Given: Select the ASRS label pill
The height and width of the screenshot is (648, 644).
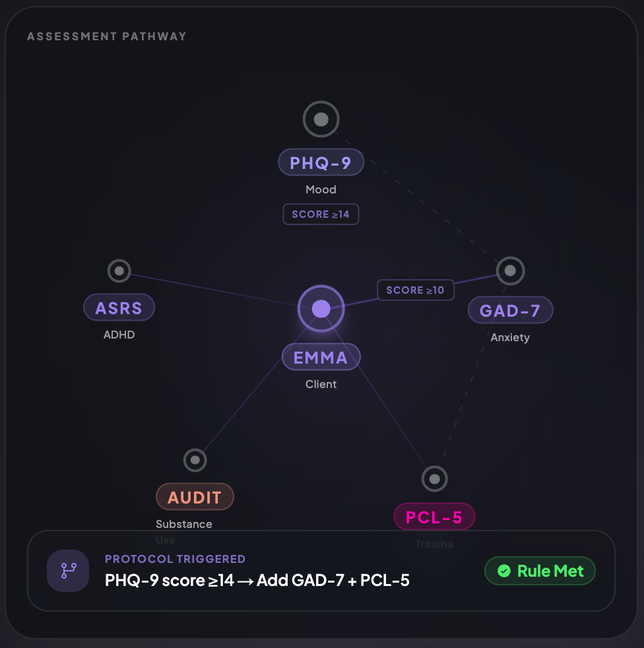Looking at the screenshot, I should tap(119, 308).
